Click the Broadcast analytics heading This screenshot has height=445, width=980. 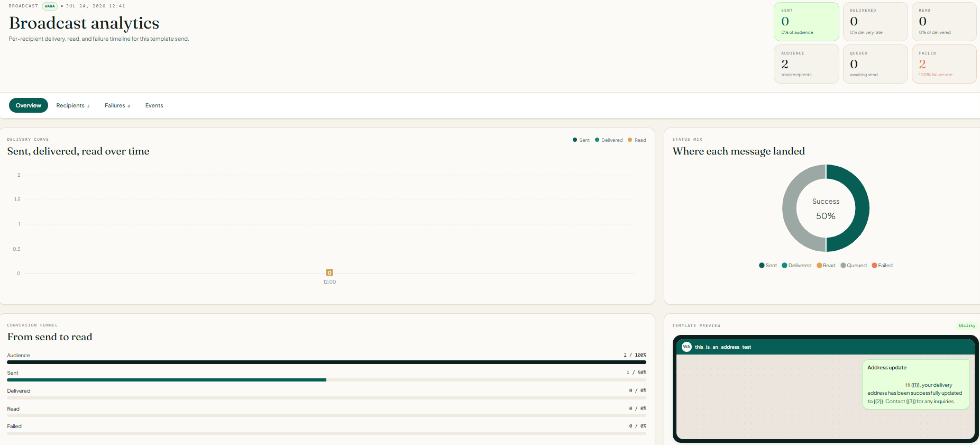pyautogui.click(x=84, y=23)
